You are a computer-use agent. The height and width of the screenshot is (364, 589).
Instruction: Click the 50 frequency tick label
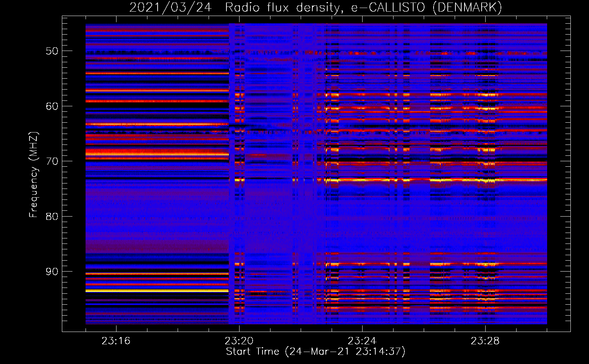click(52, 51)
